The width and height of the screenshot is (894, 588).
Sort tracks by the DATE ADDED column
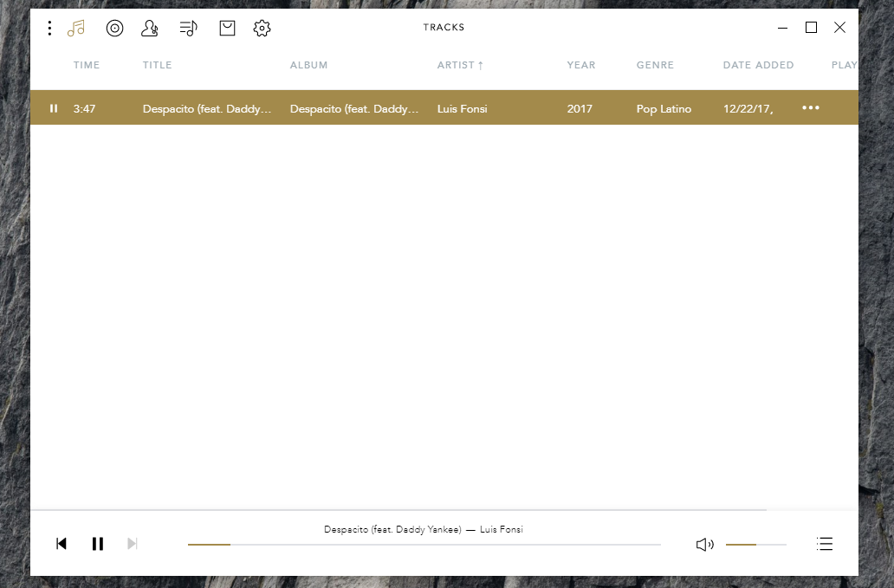tap(758, 65)
